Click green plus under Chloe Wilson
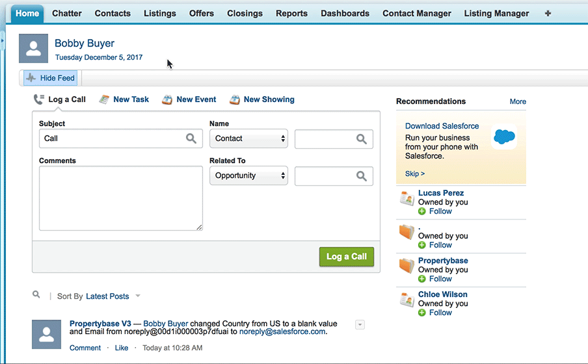Viewport: 588px width, 364px height. pyautogui.click(x=422, y=313)
